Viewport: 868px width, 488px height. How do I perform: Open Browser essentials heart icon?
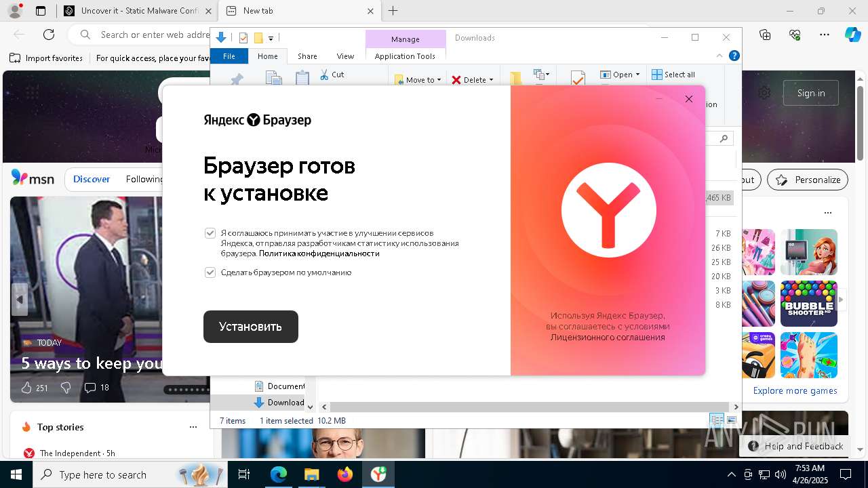795,35
